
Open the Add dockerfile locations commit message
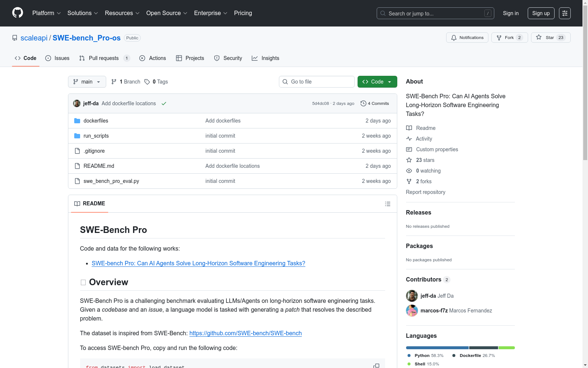129,103
